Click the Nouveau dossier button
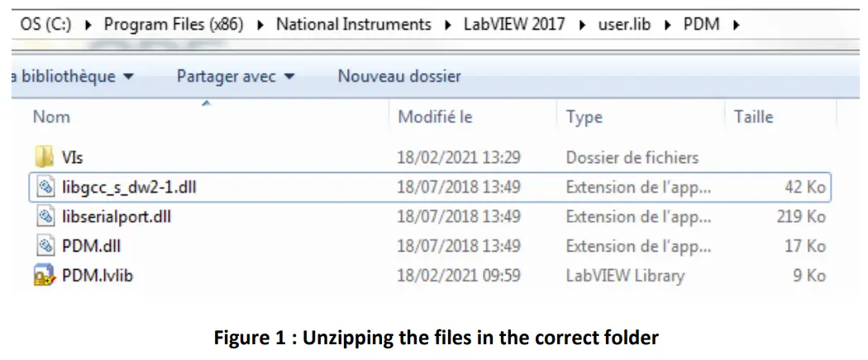 pos(399,77)
